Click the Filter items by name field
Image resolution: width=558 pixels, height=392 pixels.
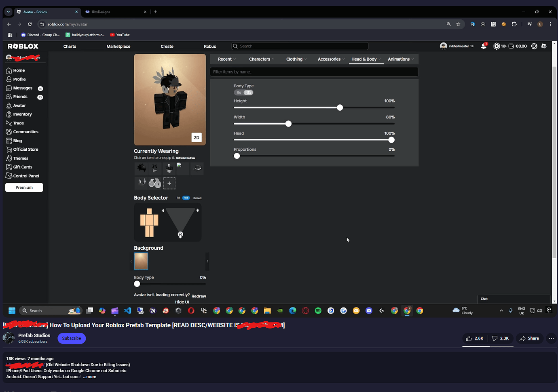coord(314,72)
